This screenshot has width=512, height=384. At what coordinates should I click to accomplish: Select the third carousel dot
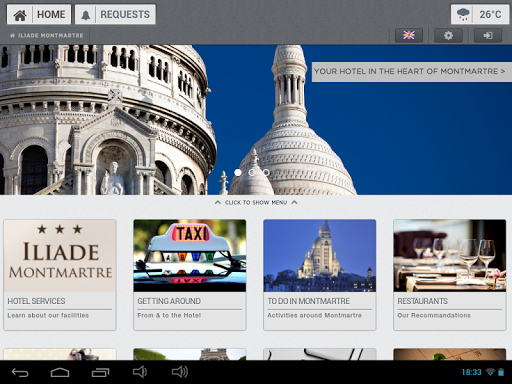[266, 172]
